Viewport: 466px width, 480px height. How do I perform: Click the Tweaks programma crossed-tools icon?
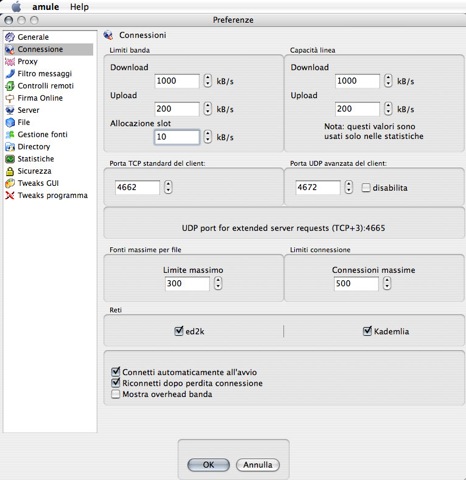10,196
